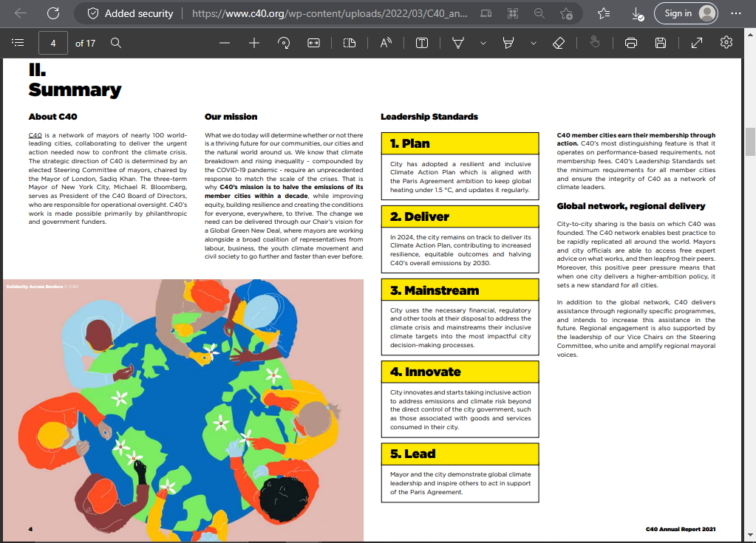
Task: Enter full screen mode
Action: tap(697, 43)
